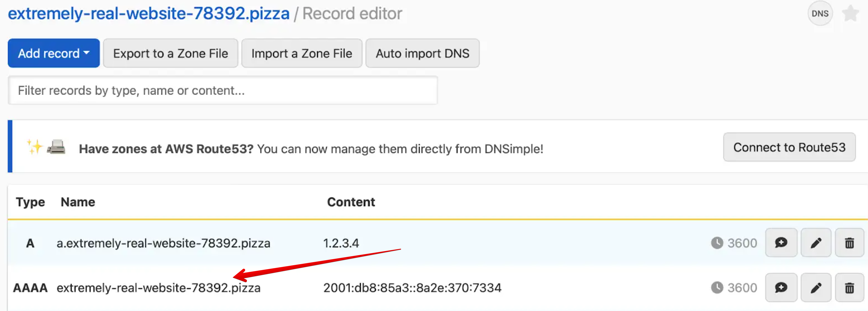This screenshot has height=311, width=868.
Task: Click the filter records input field
Action: 223,90
